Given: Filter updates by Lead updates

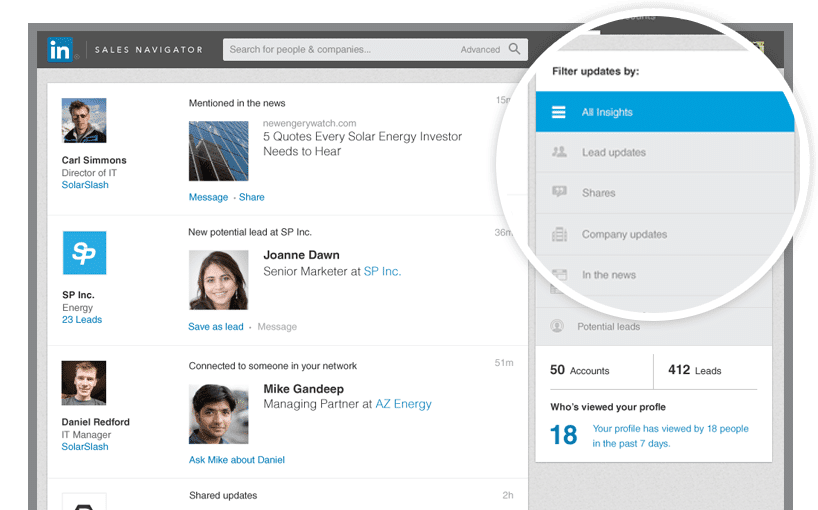Looking at the screenshot, I should coord(665,152).
